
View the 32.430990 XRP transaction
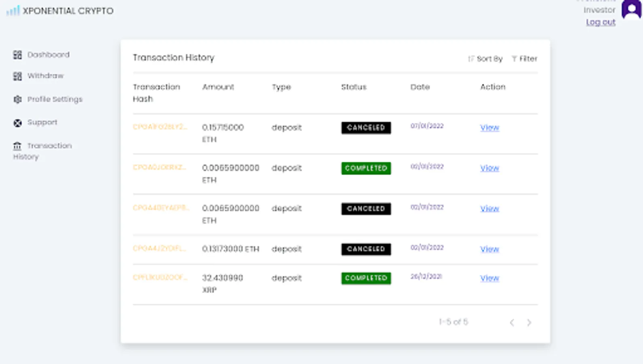[490, 278]
